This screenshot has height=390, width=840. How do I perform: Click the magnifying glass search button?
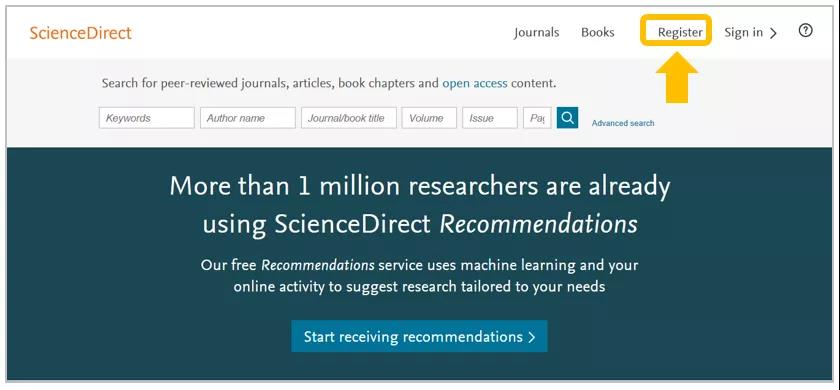(567, 118)
